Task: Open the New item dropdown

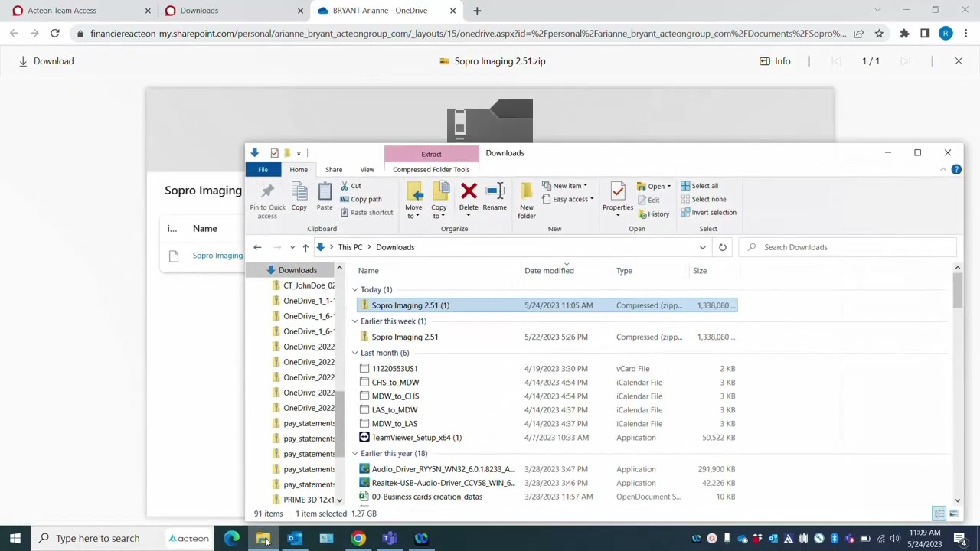Action: click(565, 186)
